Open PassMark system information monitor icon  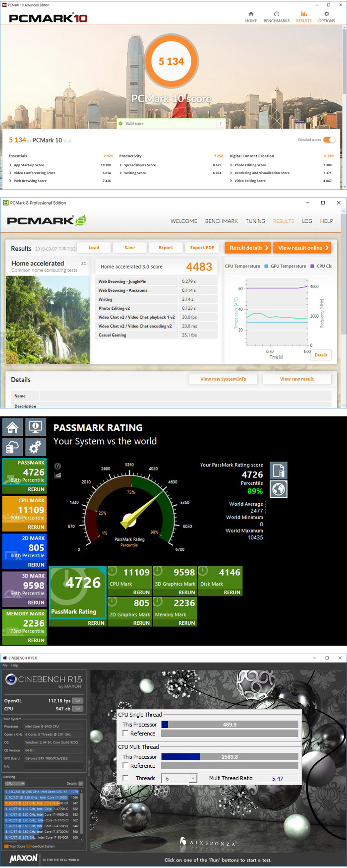(35, 427)
